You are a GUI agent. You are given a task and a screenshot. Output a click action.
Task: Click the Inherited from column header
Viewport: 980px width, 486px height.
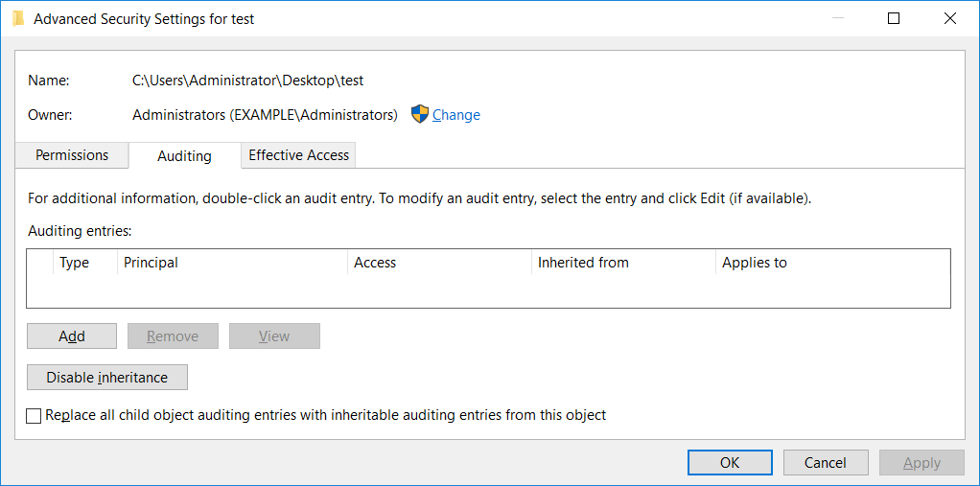pyautogui.click(x=623, y=263)
